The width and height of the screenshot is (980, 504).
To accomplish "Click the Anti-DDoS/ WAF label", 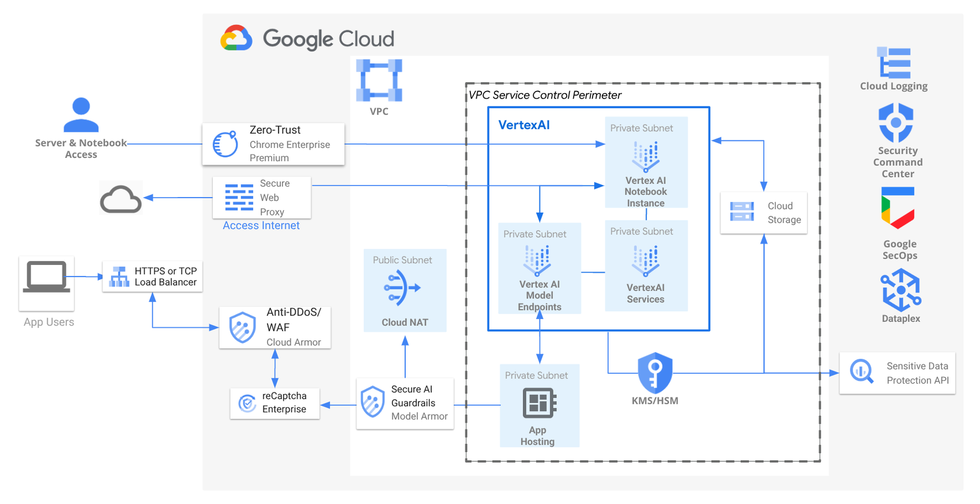I will click(x=293, y=320).
